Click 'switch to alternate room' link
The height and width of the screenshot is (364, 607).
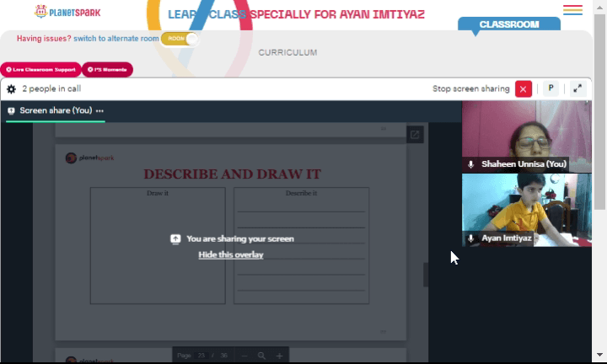(116, 39)
